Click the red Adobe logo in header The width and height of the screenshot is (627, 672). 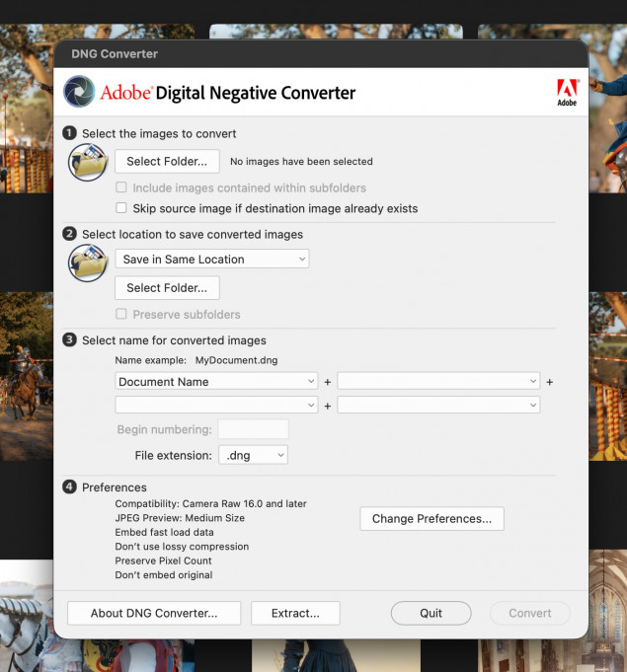(567, 92)
